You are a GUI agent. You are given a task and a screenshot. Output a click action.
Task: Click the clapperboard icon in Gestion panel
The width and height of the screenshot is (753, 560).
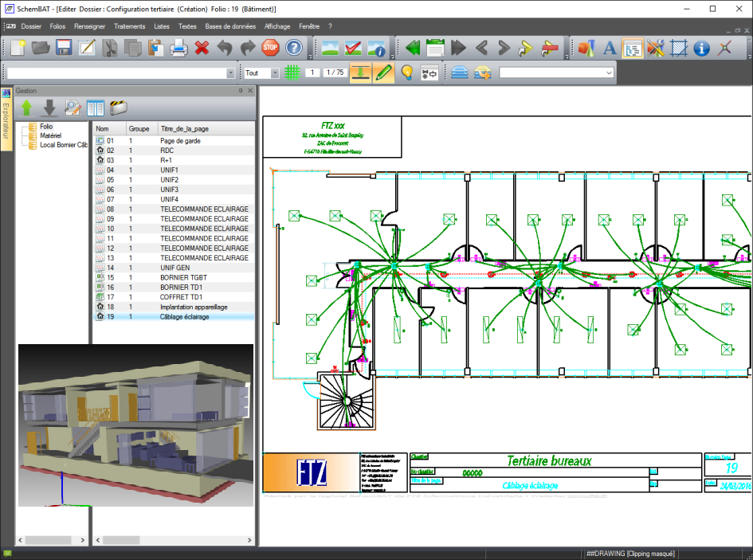[x=118, y=108]
